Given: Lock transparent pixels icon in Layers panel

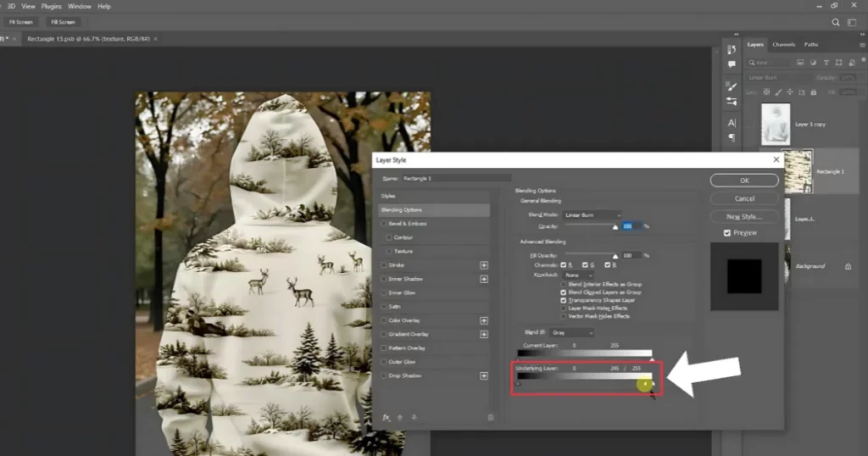Looking at the screenshot, I should [766, 92].
